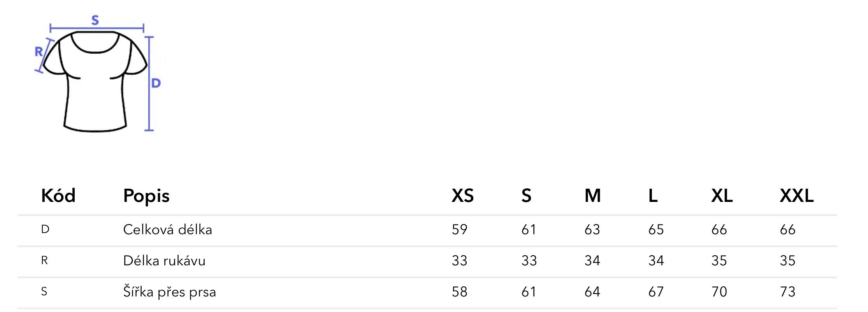Image resolution: width=868 pixels, height=312 pixels.
Task: Click the XS size column header
Action: point(462,195)
